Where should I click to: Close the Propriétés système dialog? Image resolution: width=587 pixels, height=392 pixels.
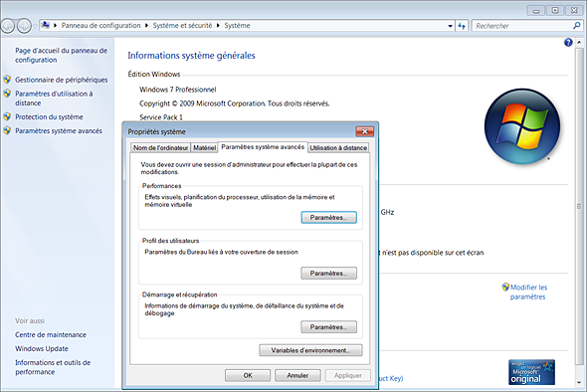(364, 131)
